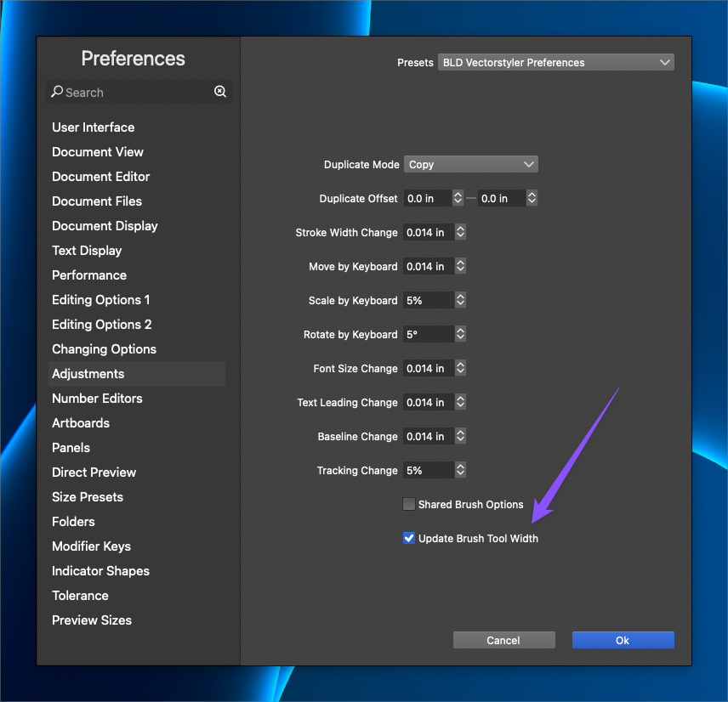Click the Font Size Change stepper
The image size is (728, 702).
[460, 368]
